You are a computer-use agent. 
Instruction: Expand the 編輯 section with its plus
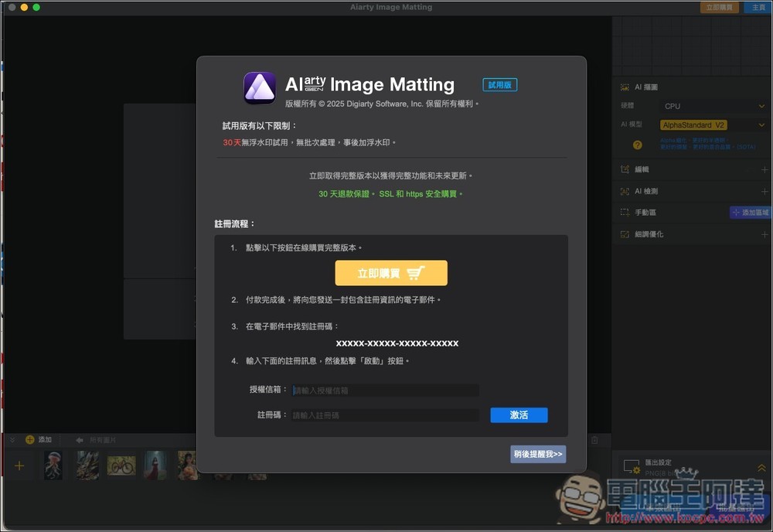(764, 169)
